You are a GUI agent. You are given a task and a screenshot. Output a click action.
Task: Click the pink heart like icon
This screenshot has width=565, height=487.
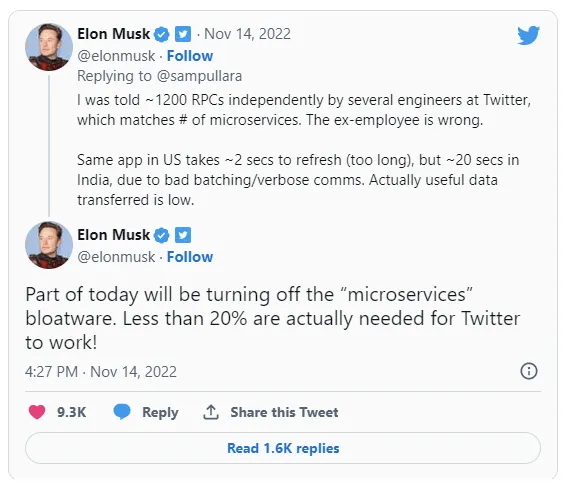coord(37,412)
